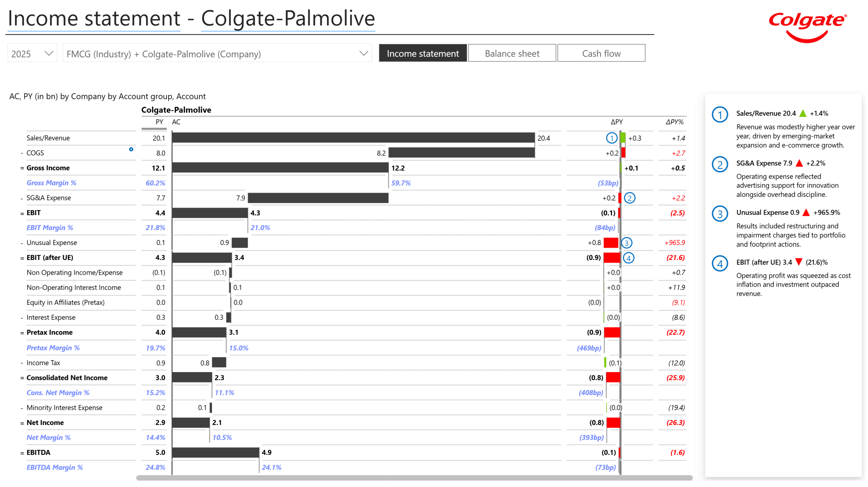Switch to the Balance sheet tab
Image resolution: width=868 pixels, height=487 pixels.
click(512, 53)
